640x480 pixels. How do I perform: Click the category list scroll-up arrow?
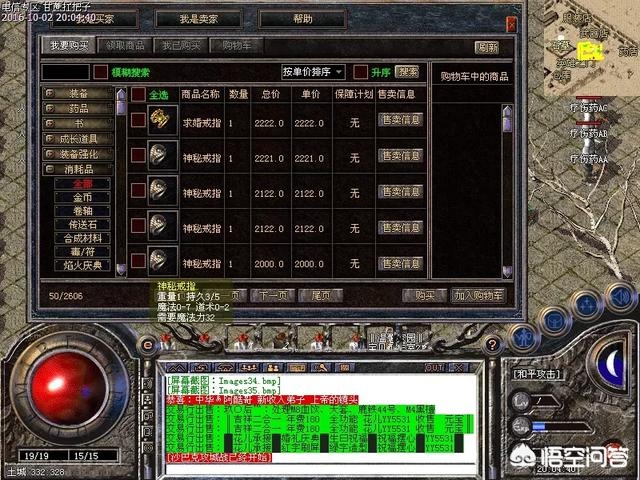pos(121,95)
